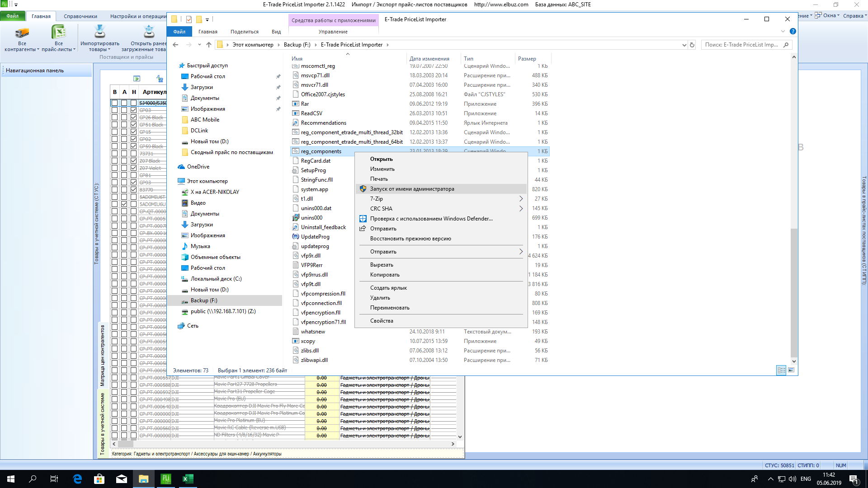Open Все контрагенты truck icon in ribbon
The image size is (868, 488).
click(x=22, y=32)
